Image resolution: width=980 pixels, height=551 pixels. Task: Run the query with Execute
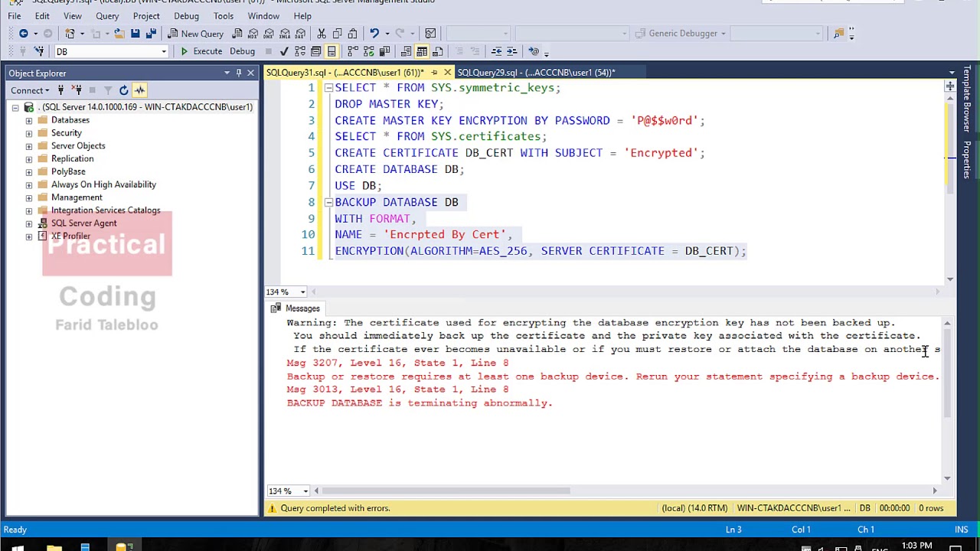point(201,51)
